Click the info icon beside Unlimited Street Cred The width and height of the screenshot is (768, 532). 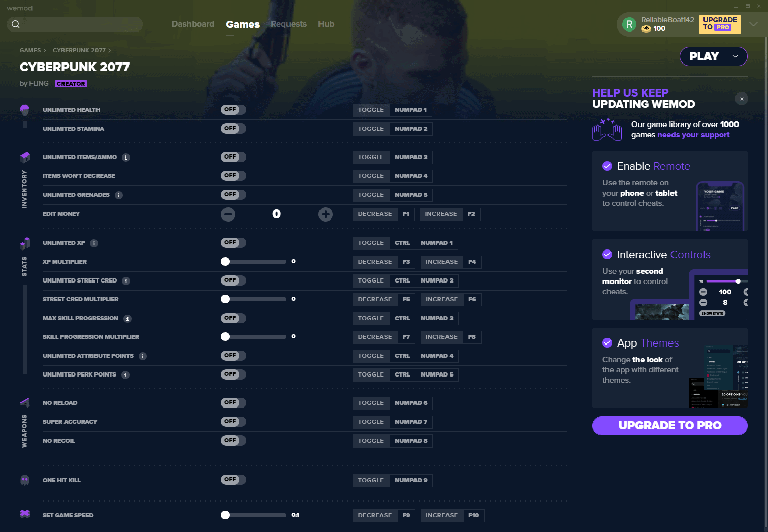click(x=126, y=281)
